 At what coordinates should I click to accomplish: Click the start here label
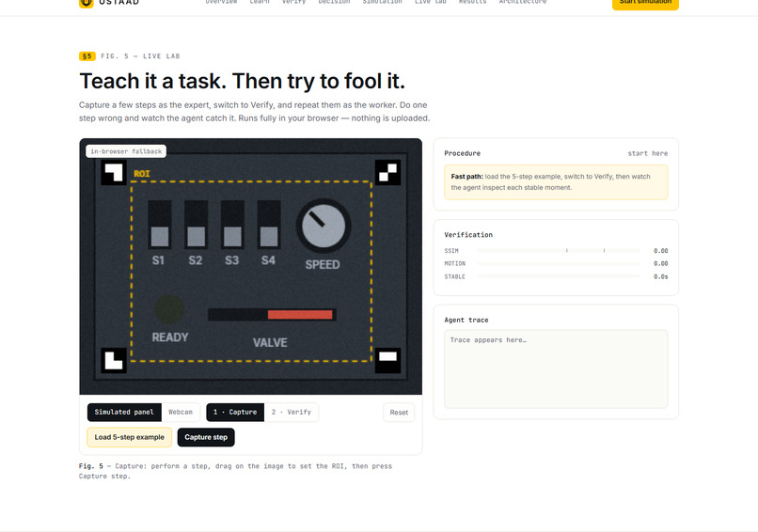click(648, 153)
